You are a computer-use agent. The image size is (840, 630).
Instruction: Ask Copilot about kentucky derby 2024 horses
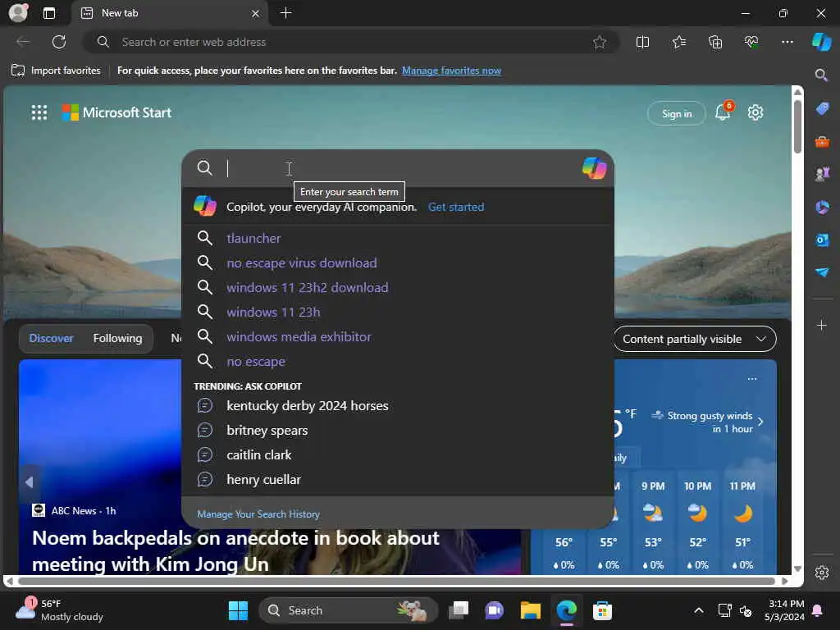pyautogui.click(x=398, y=405)
